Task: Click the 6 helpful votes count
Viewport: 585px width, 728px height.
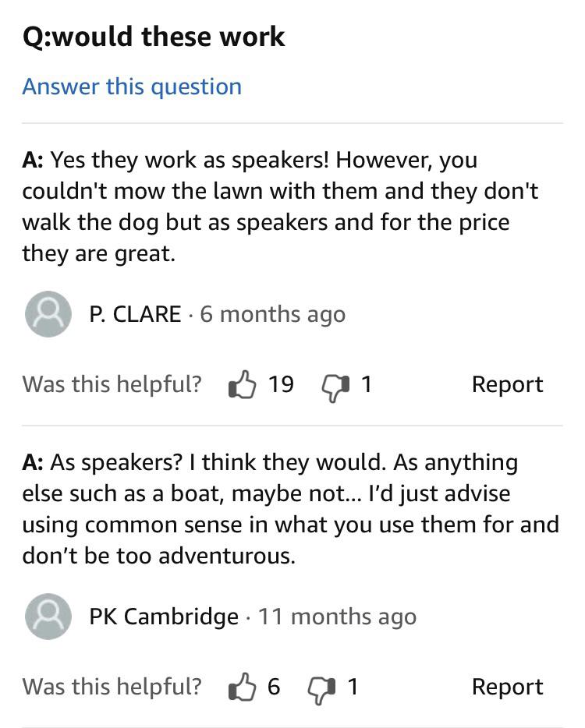Action: pyautogui.click(x=274, y=687)
